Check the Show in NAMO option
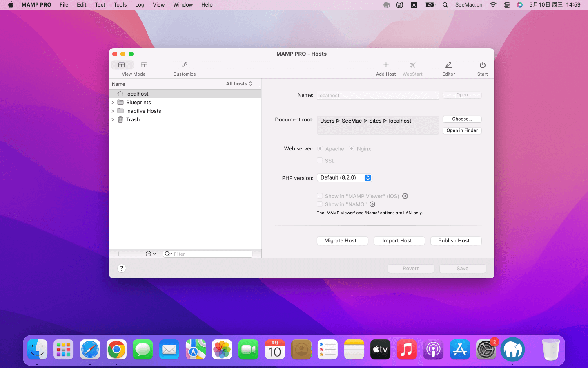The image size is (588, 368). click(320, 204)
